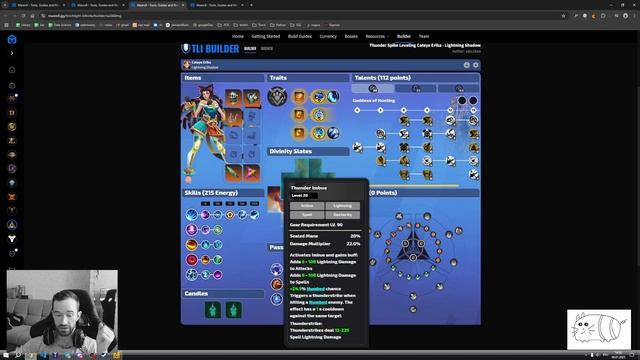
Task: Click the Divinity Slates panel header
Action: 308,151
